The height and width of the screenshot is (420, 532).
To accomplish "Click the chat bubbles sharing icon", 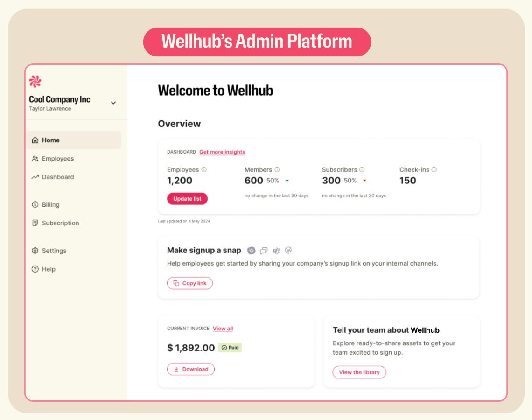I will (263, 250).
